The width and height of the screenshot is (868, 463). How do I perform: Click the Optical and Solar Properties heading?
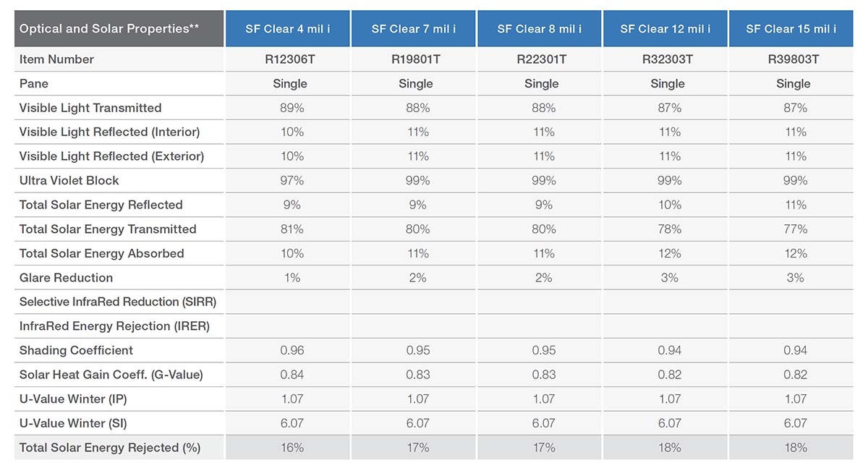(109, 29)
